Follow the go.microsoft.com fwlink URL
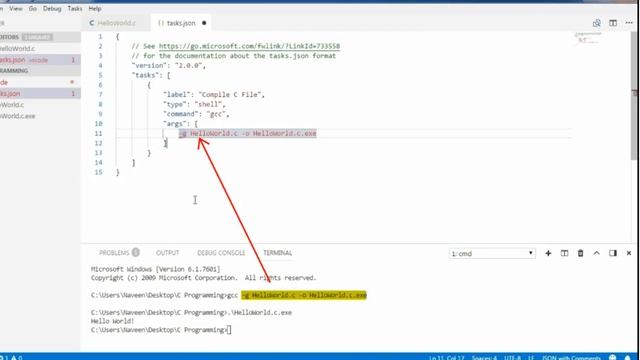Image resolution: width=640 pixels, height=360 pixels. (x=249, y=46)
